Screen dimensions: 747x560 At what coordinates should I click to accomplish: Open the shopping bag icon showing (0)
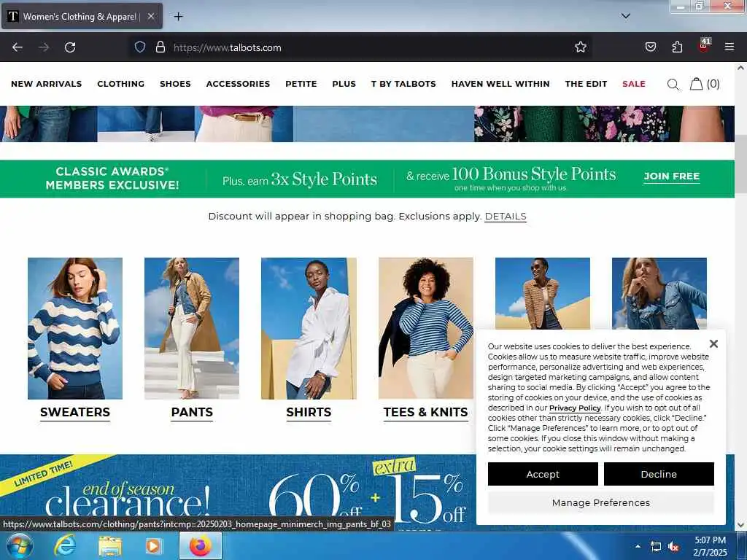(705, 85)
